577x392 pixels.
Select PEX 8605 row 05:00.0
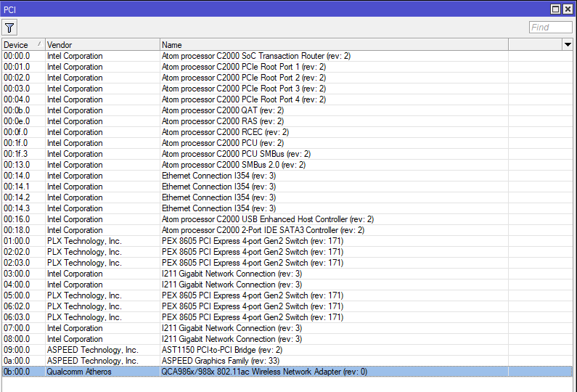click(287, 295)
